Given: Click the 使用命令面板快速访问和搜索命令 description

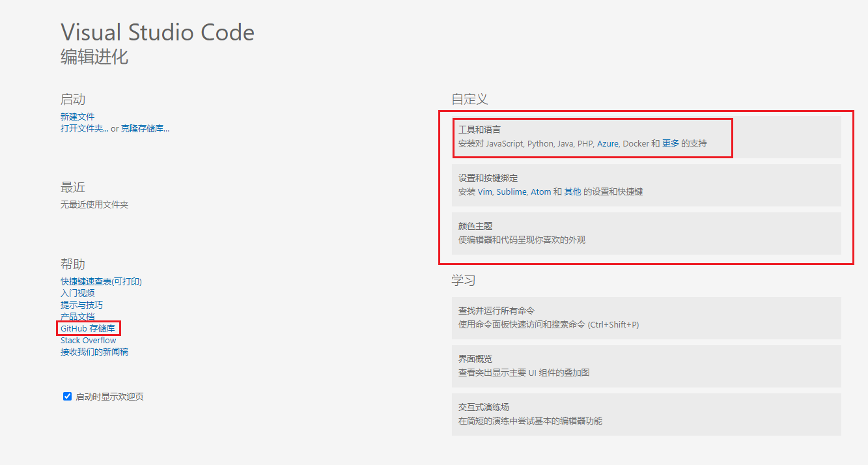Looking at the screenshot, I should point(548,324).
